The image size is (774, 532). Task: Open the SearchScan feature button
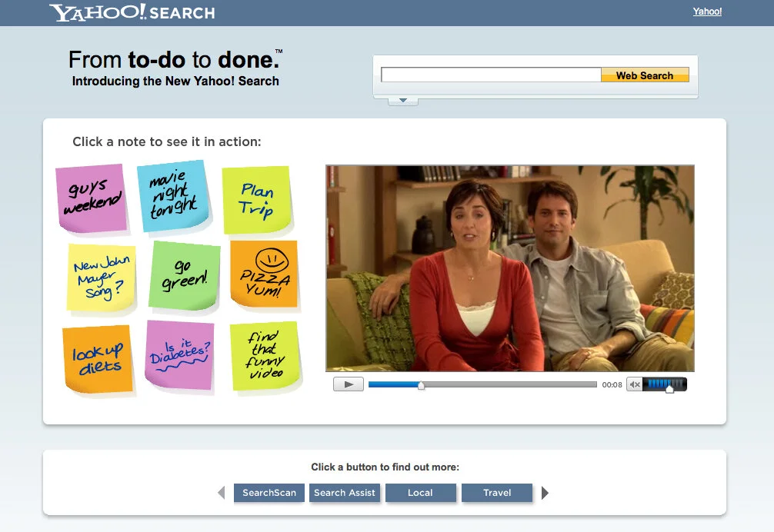(269, 493)
